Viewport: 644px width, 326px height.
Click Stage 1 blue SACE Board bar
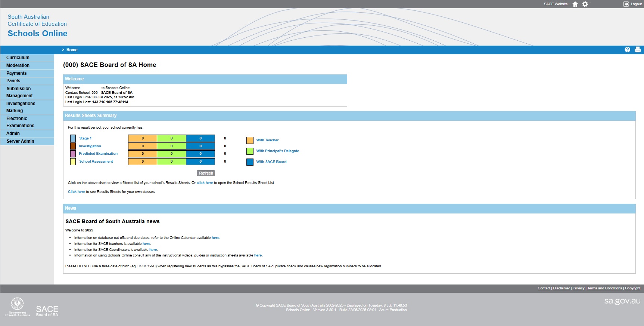[200, 138]
